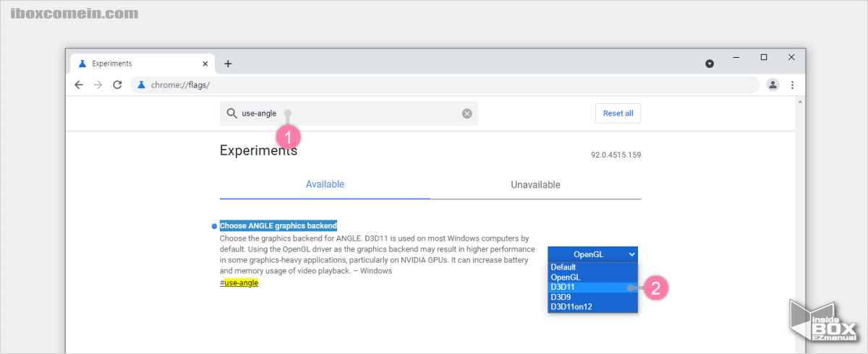Open the user profile avatar icon
The width and height of the screenshot is (868, 354).
[x=773, y=85]
